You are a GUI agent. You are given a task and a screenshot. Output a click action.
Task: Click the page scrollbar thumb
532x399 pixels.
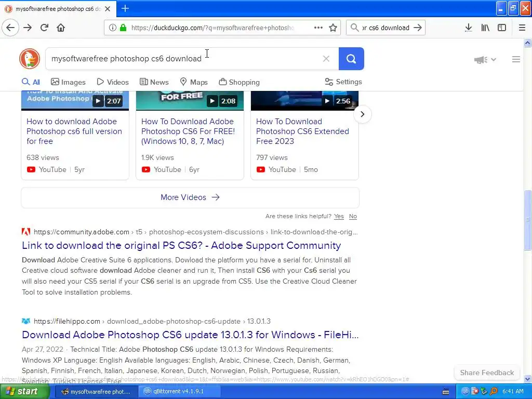[527, 220]
